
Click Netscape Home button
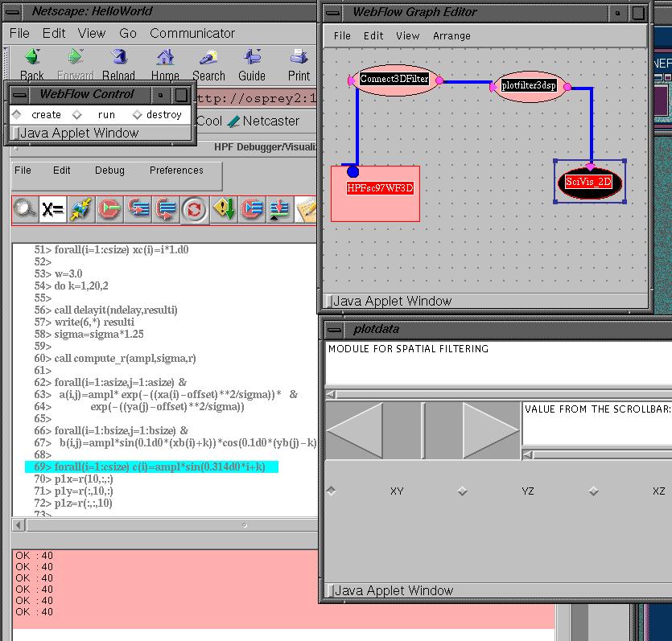click(x=165, y=64)
